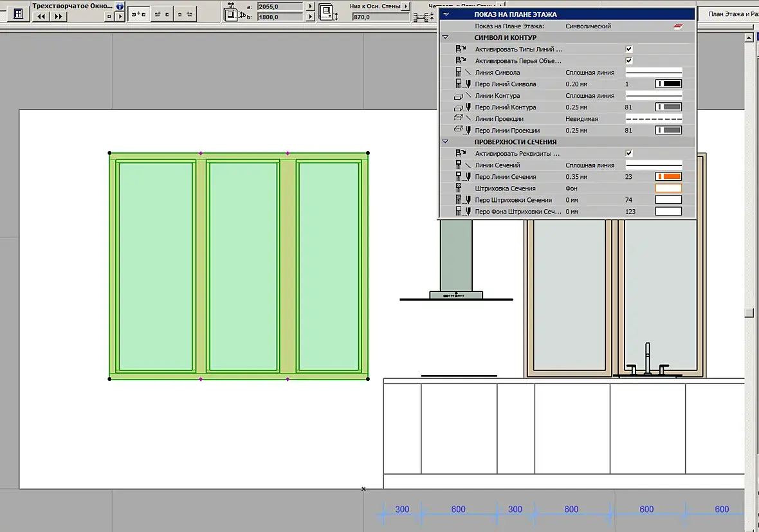Collapse the 'Проверхности Сечения' section
The width and height of the screenshot is (759, 532).
[445, 142]
